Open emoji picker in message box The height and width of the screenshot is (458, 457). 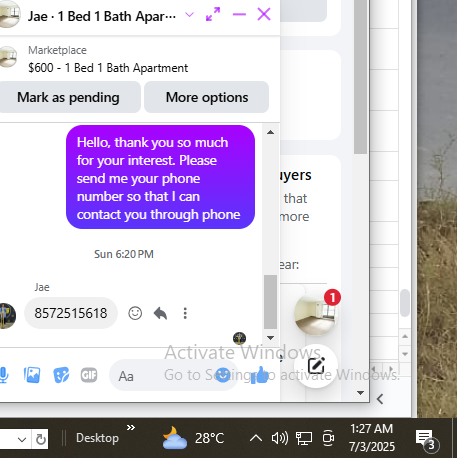coord(223,375)
